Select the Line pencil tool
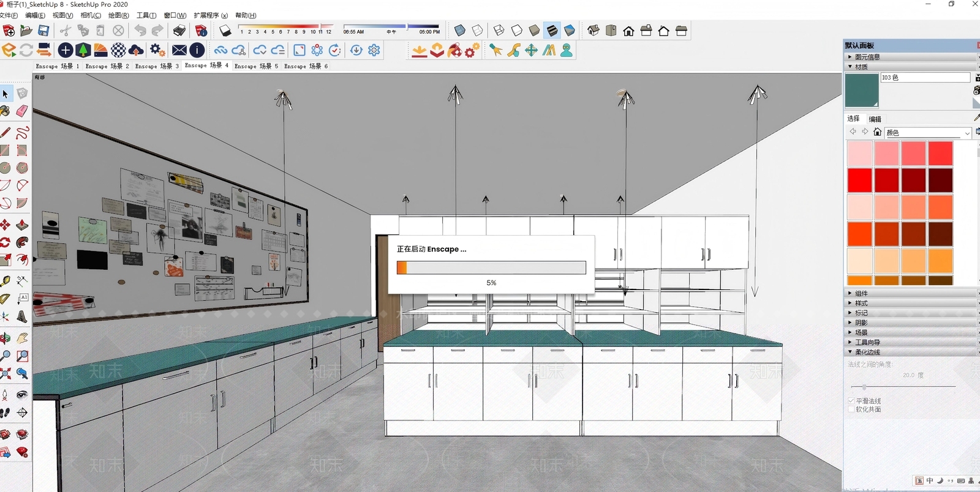Screen dimensions: 980x492 (6, 133)
